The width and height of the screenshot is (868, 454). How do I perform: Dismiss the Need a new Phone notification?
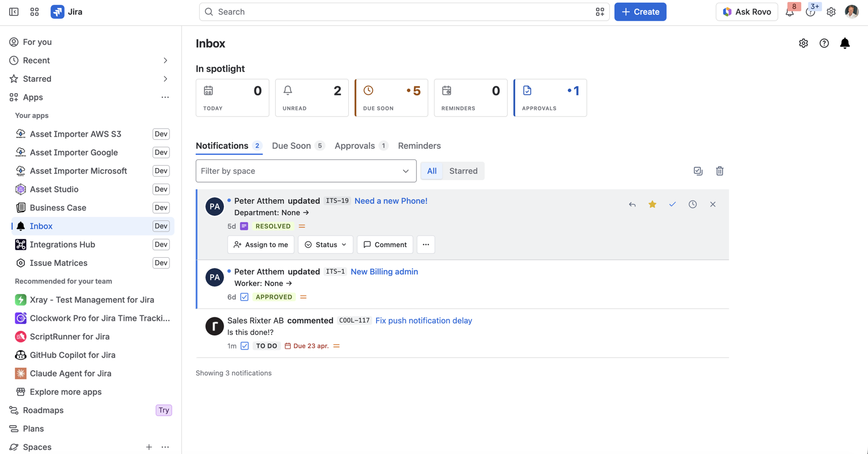[x=713, y=204]
